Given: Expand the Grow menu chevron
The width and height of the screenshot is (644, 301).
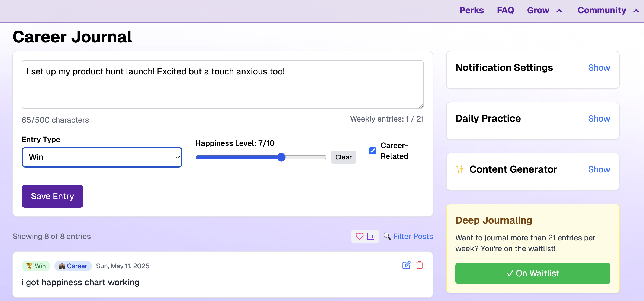Looking at the screenshot, I should click(559, 11).
